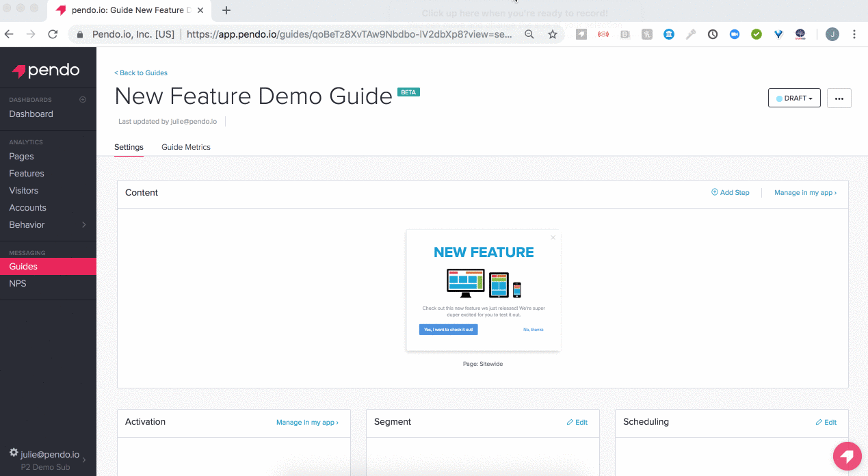
Task: Open the pink Pendo resource center badge
Action: click(847, 456)
